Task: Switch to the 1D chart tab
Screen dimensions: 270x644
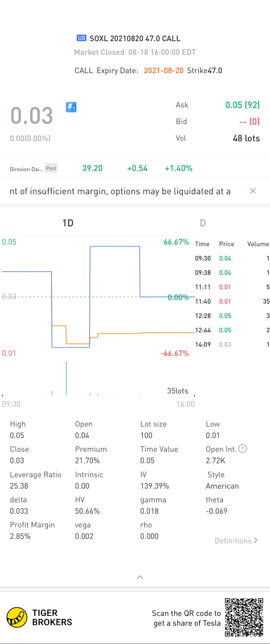Action: click(68, 223)
